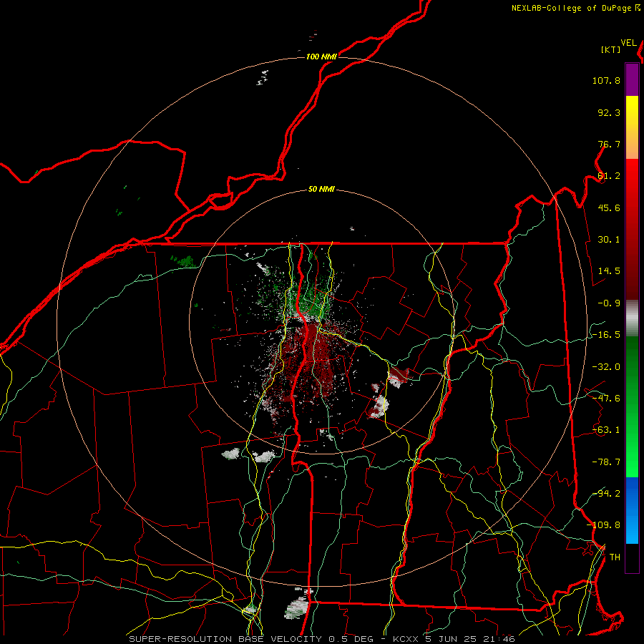Select the -32.0 velocity scale value

606,367
